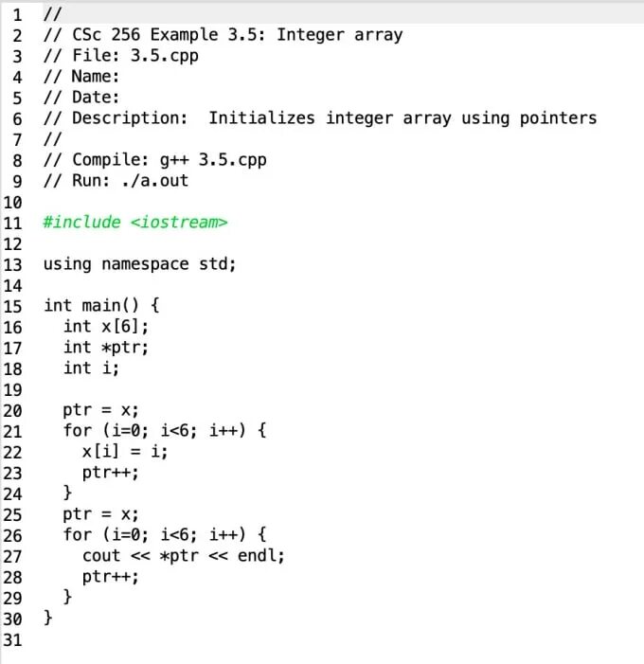Click the closing brace on line 24
644x664 pixels.
[67, 493]
